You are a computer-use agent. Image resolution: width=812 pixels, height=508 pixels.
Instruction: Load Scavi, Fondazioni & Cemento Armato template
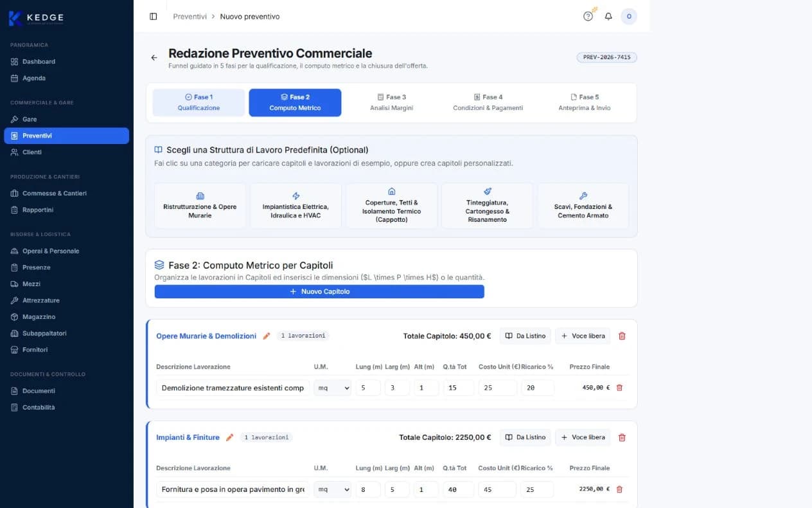pyautogui.click(x=583, y=206)
